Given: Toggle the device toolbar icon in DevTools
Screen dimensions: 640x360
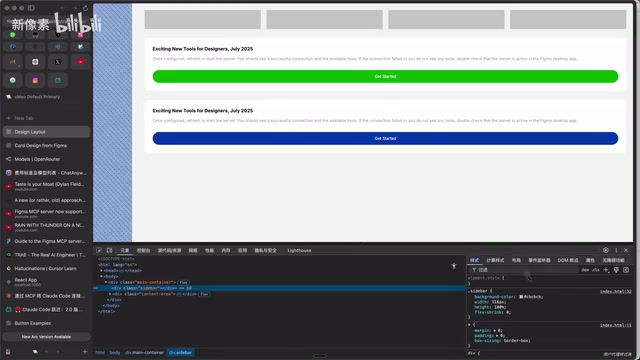Looking at the screenshot, I should click(109, 250).
